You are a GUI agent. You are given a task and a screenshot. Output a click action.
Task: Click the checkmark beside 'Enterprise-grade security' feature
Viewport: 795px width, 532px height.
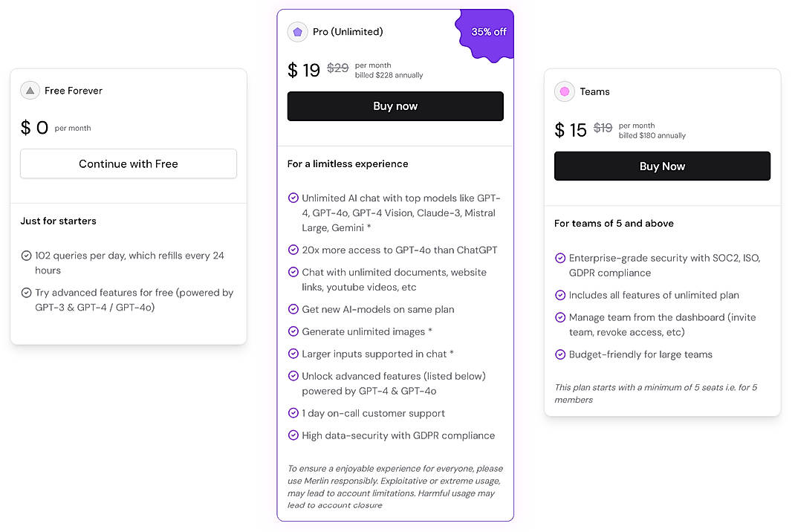click(x=559, y=257)
